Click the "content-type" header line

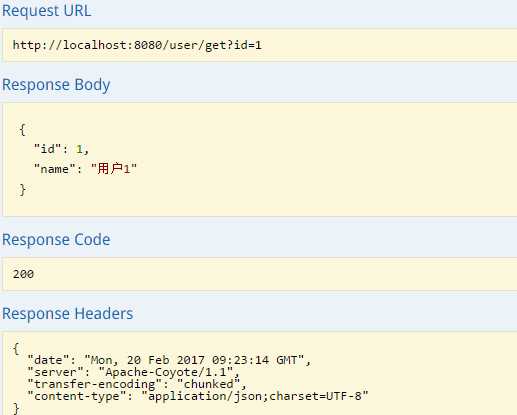(198, 396)
